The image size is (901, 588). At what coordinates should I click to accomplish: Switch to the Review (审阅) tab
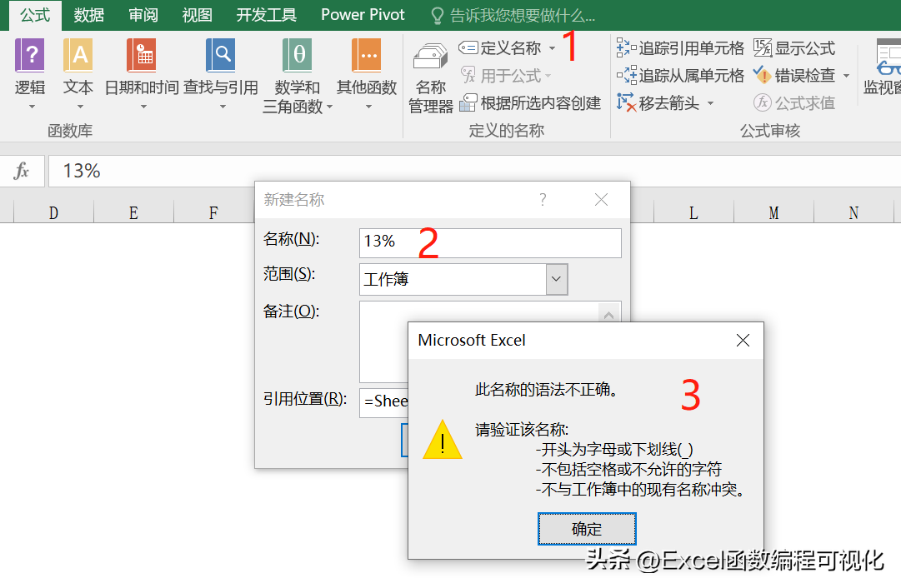(143, 15)
